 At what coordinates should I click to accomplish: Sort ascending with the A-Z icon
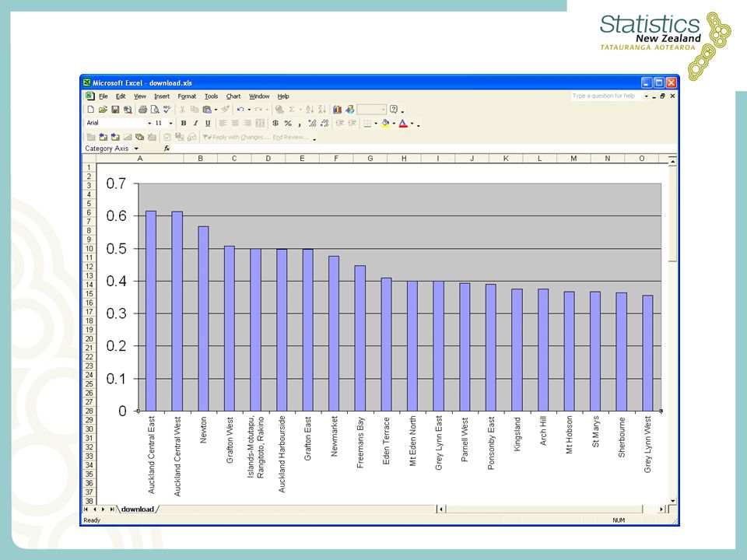coord(310,110)
